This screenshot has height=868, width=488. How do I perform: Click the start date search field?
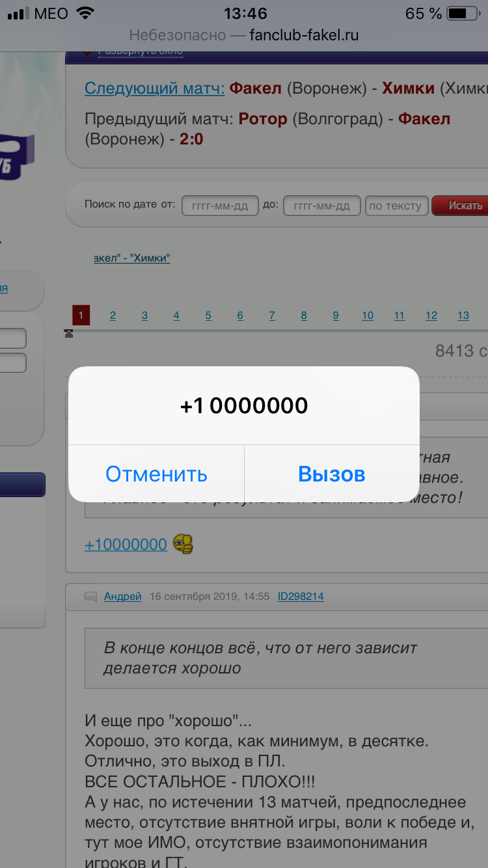click(x=220, y=206)
